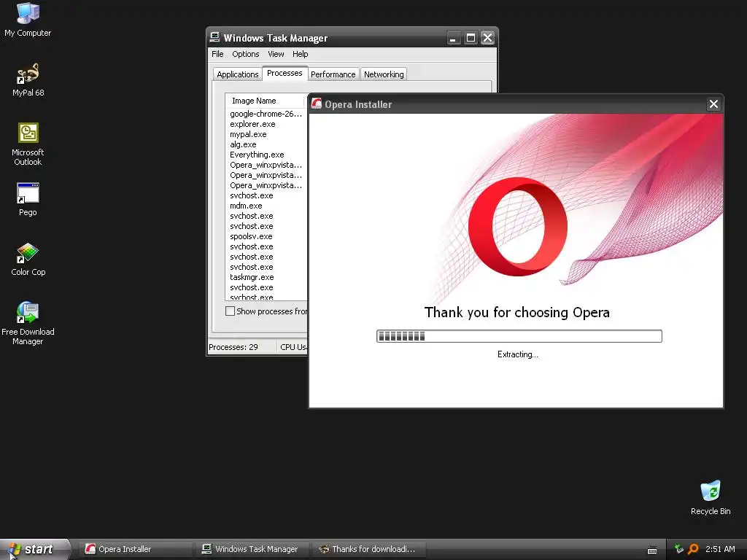Open Task Manager View menu
The image size is (747, 560).
[x=276, y=54]
